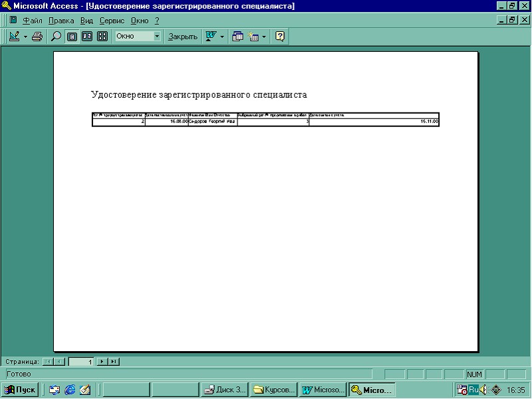Image resolution: width=532 pixels, height=399 pixels.
Task: Publish report to MS Word via OfficeLinks icon
Action: click(x=211, y=37)
